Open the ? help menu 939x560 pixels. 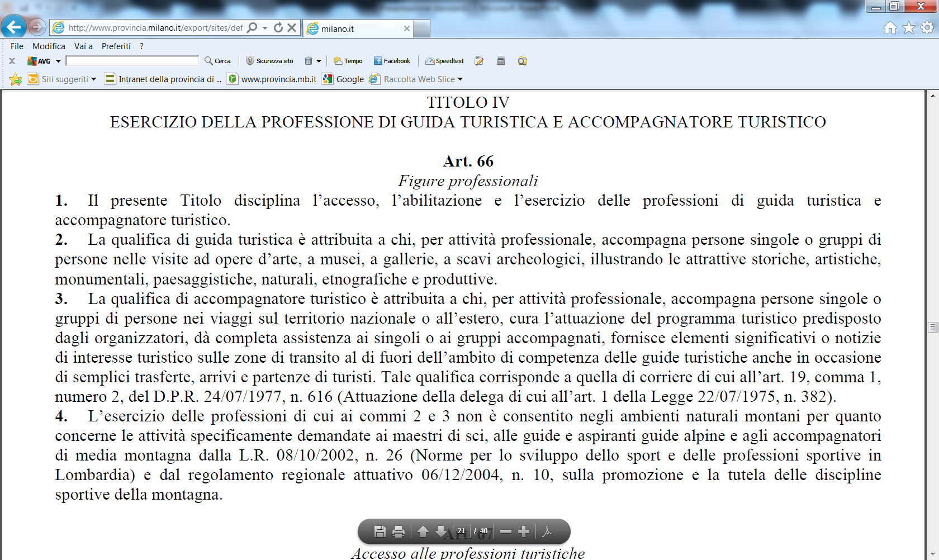click(142, 46)
